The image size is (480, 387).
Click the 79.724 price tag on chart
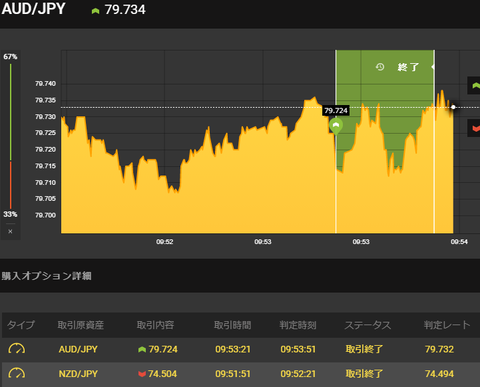336,111
